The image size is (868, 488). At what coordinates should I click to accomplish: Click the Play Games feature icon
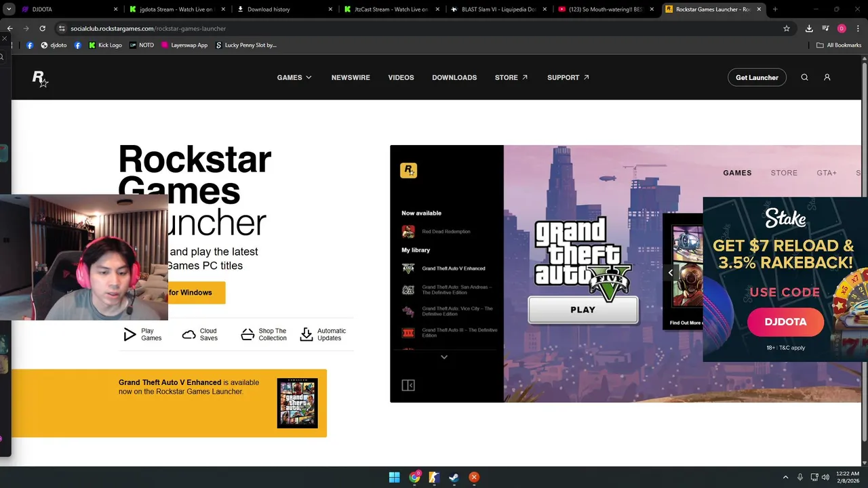click(130, 334)
